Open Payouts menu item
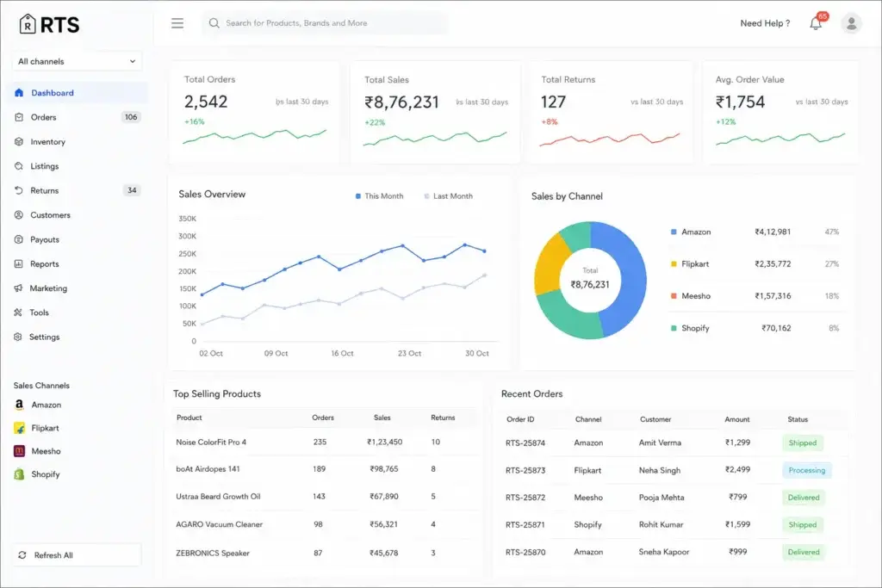This screenshot has width=882, height=588. coord(78,239)
